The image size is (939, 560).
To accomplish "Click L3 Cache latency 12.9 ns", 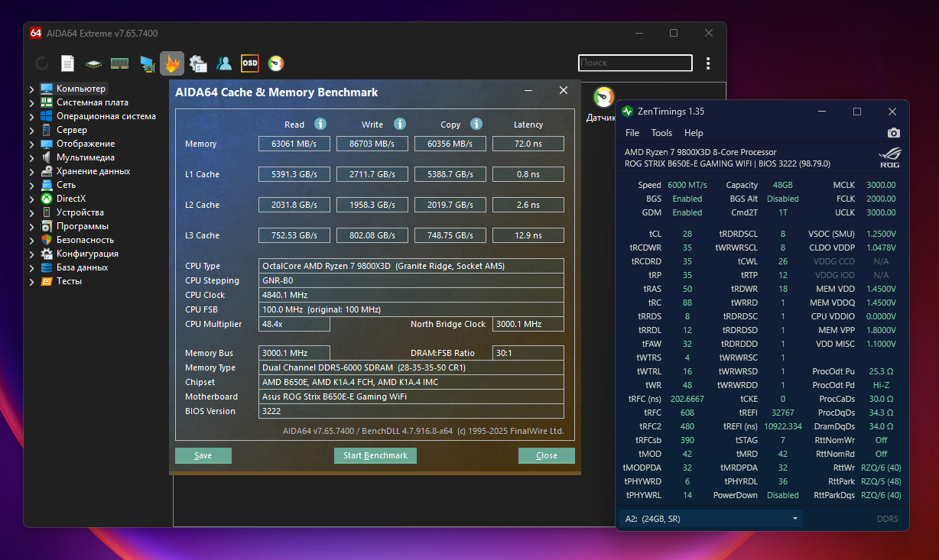I will [x=528, y=235].
